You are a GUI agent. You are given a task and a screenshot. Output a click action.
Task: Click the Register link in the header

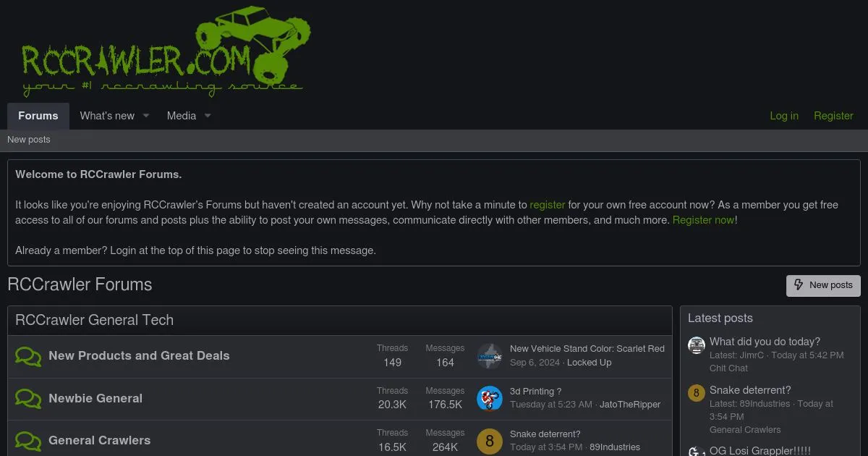(833, 116)
